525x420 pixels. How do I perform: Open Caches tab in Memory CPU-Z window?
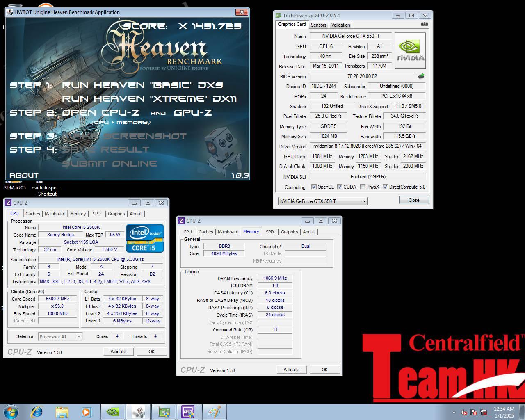[205, 232]
